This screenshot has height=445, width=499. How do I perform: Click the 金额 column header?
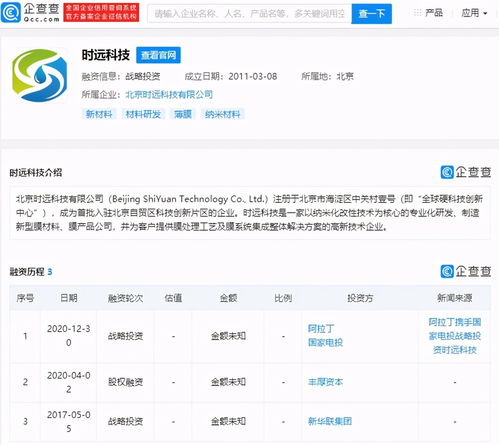pyautogui.click(x=228, y=298)
